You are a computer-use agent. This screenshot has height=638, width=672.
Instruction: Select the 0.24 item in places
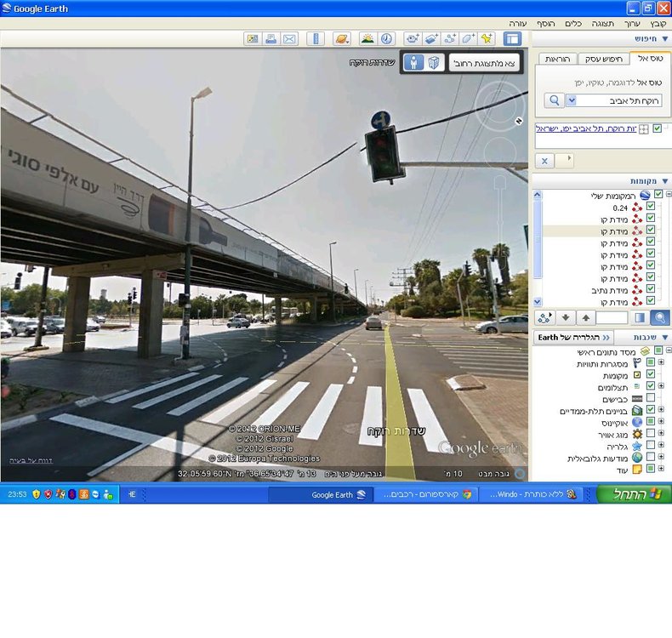click(x=620, y=208)
